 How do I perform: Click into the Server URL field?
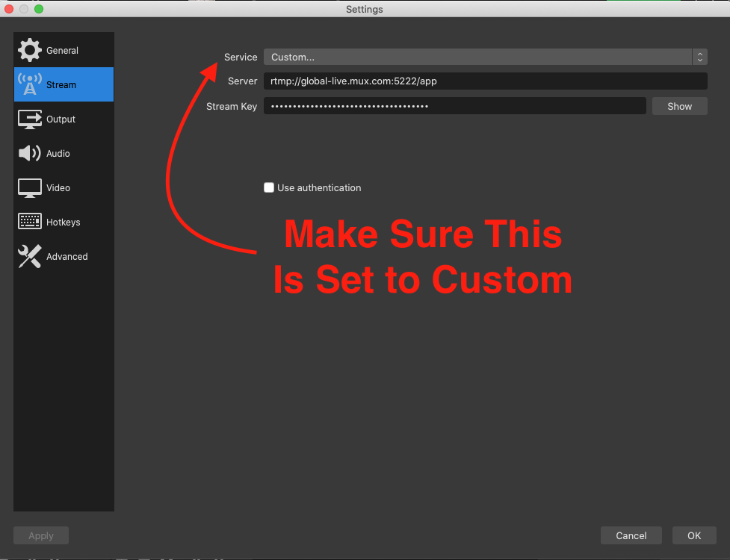coord(485,81)
